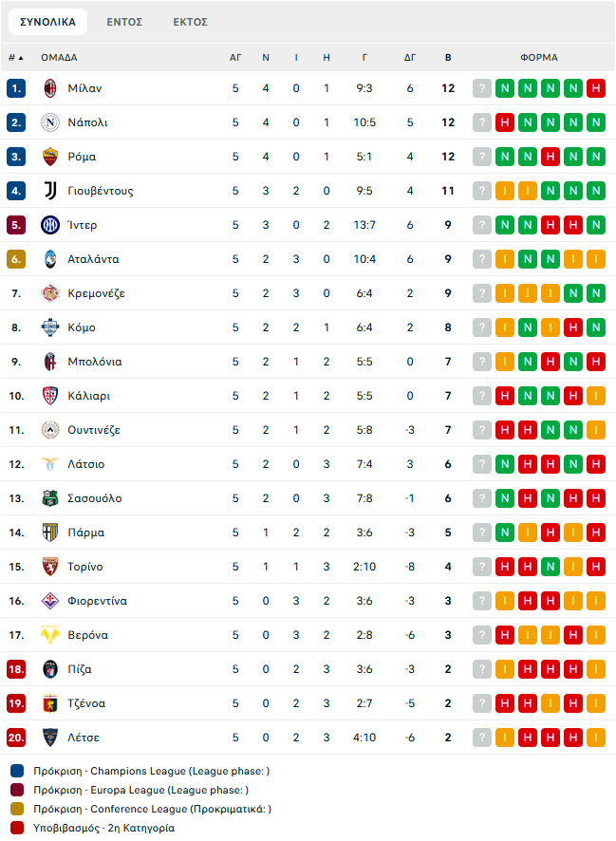Click the Fiorentina club crest
Image resolution: width=616 pixels, height=841 pixels.
click(x=50, y=601)
